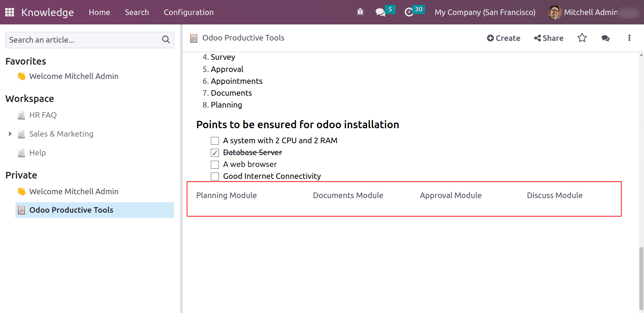The image size is (644, 313).
Task: Open Help article in Workspace
Action: pos(37,153)
